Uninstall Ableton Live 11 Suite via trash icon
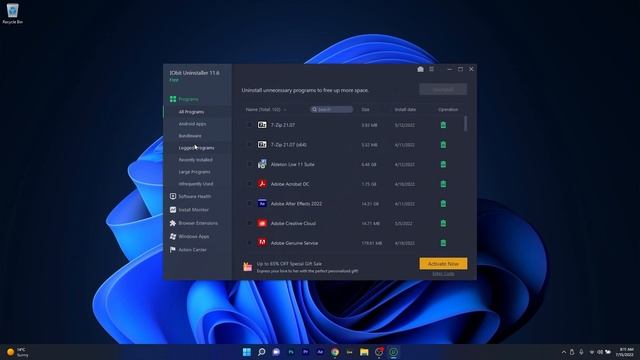Viewport: 640px width, 360px height. [x=443, y=164]
